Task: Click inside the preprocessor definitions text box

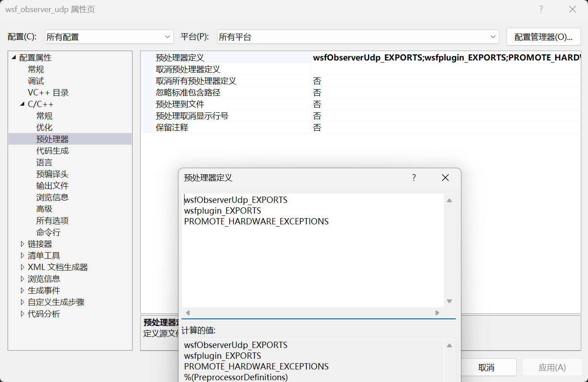Action: pos(313,260)
